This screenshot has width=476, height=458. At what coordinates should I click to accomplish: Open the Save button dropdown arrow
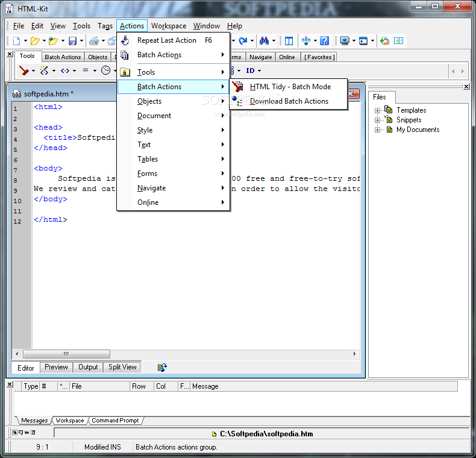[81, 41]
